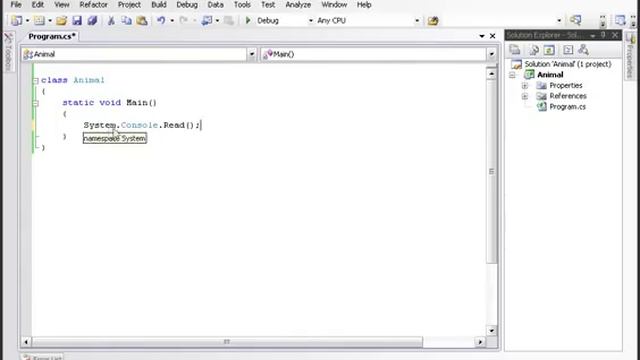Viewport: 640px width, 360px height.
Task: Click the Cut scissors icon
Action: (111, 20)
